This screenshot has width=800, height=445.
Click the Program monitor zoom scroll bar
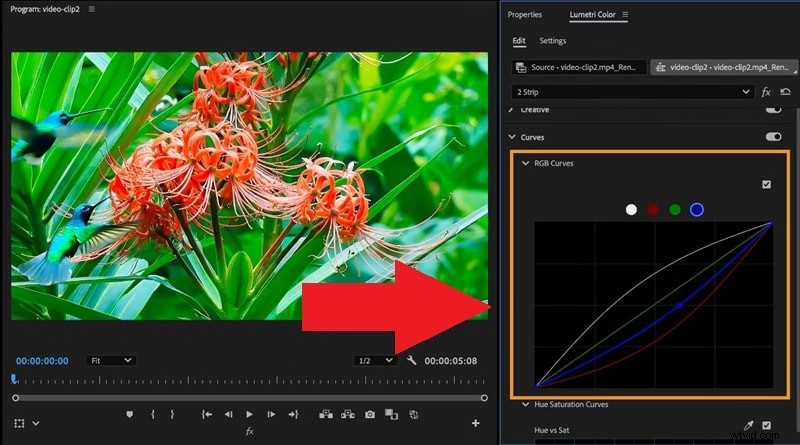pos(249,398)
